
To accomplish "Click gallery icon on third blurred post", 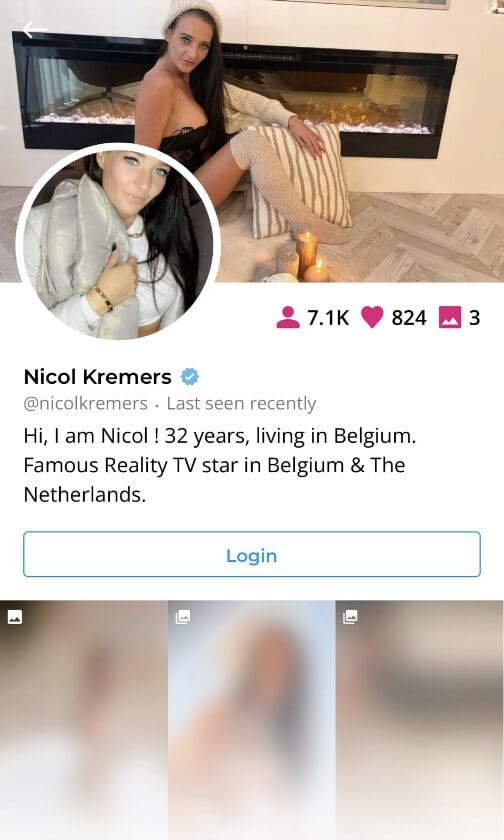I will (350, 617).
